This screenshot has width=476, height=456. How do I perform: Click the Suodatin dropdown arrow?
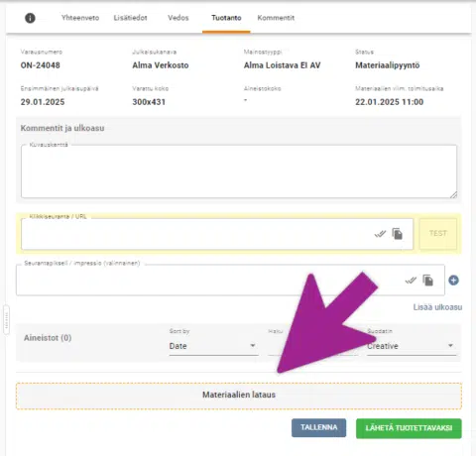click(450, 346)
